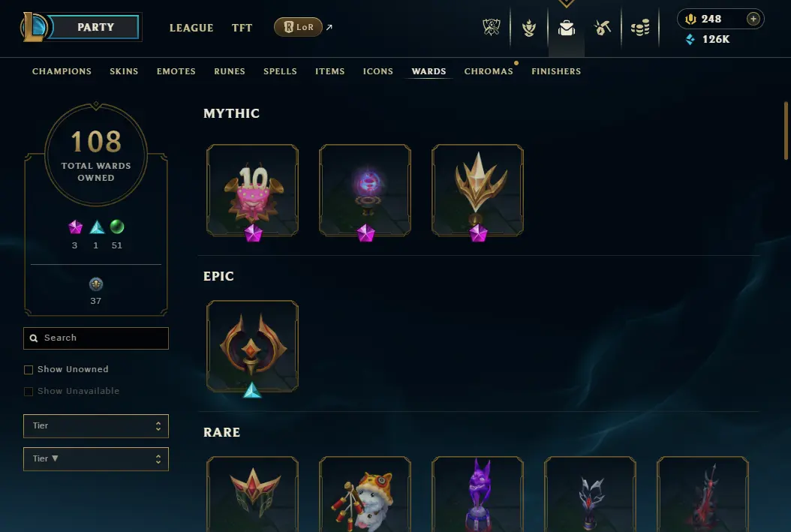
Task: Open the Skins tab
Action: (124, 71)
